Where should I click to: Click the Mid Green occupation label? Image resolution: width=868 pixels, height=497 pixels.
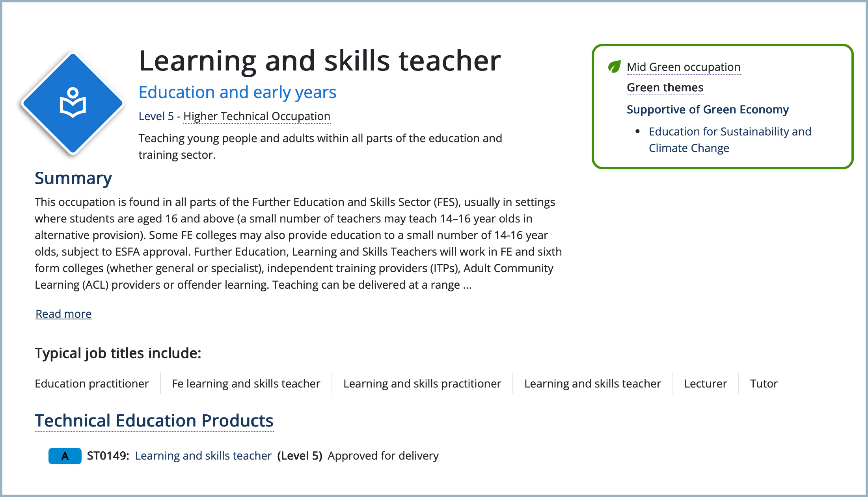click(684, 67)
